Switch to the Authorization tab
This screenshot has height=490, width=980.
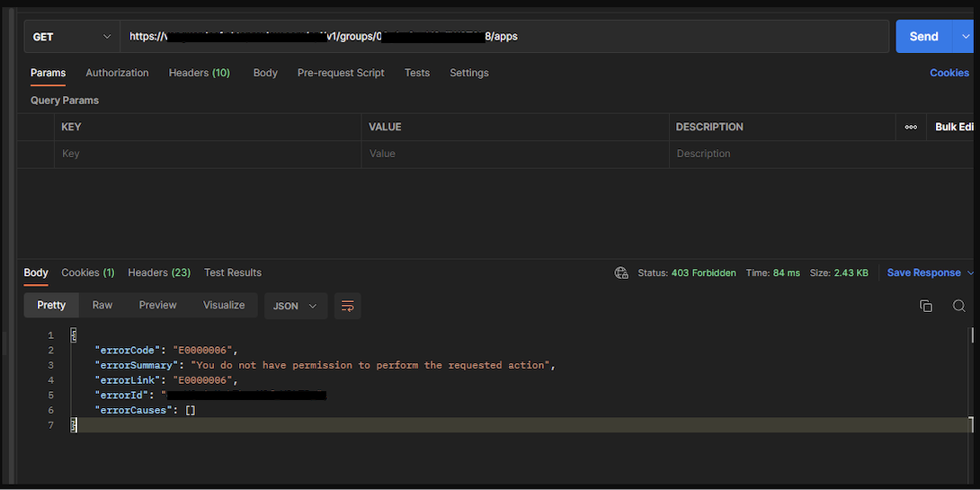click(x=117, y=73)
